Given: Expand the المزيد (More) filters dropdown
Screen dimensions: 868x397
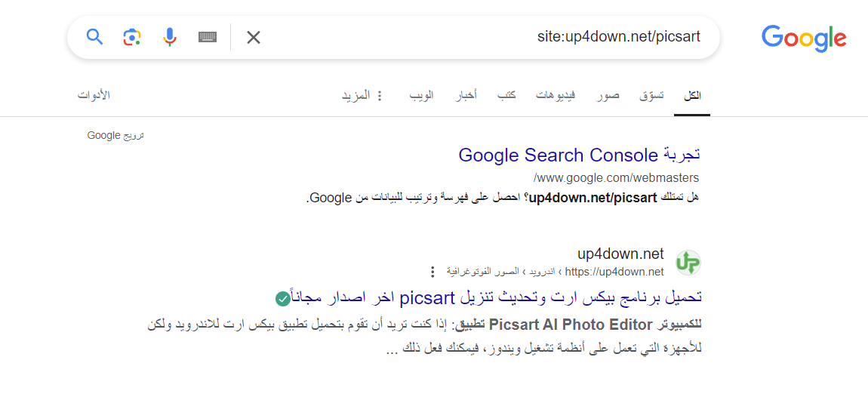Looking at the screenshot, I should tap(362, 96).
